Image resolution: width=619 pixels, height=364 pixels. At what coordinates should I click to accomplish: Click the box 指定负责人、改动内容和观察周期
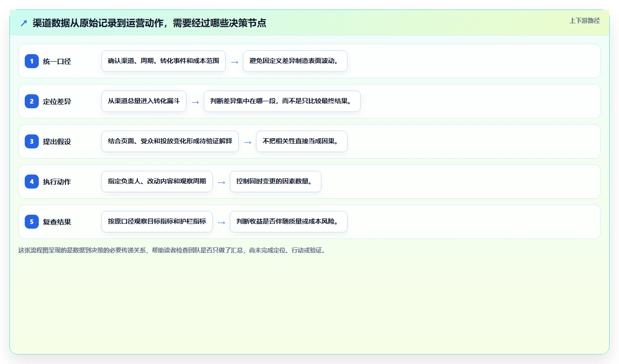pos(157,182)
